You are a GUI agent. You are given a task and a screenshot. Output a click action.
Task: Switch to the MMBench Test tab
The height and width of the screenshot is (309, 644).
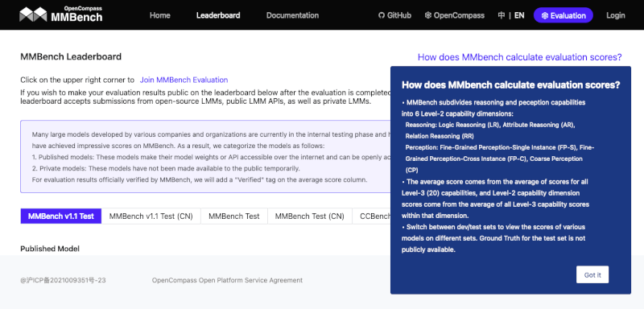[x=234, y=216]
